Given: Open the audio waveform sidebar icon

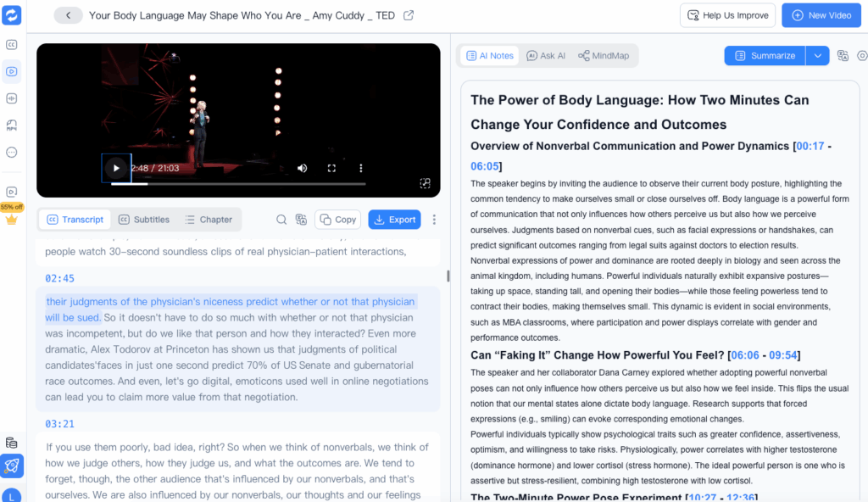Looking at the screenshot, I should (x=12, y=98).
